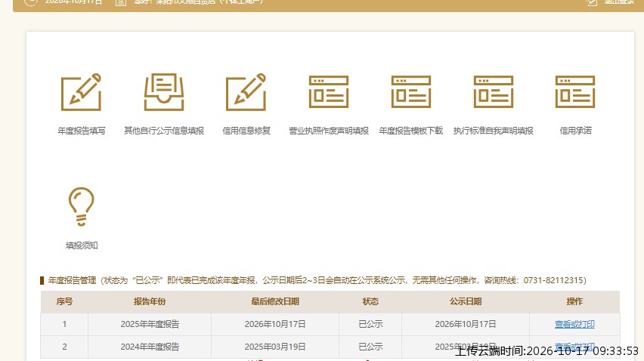Open 查看或打印 for the 2025年年度报告
644x361 pixels.
point(574,324)
